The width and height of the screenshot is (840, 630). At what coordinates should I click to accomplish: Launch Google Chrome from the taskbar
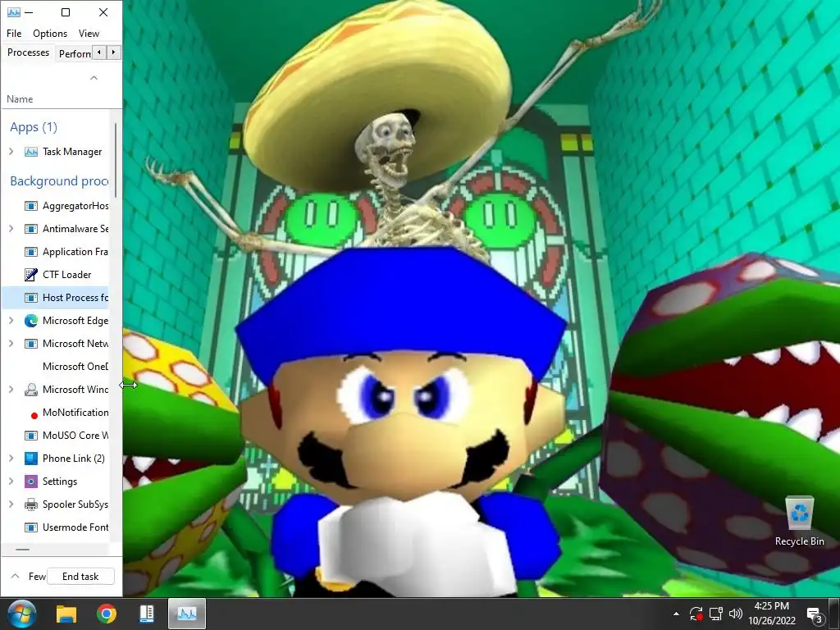[107, 614]
